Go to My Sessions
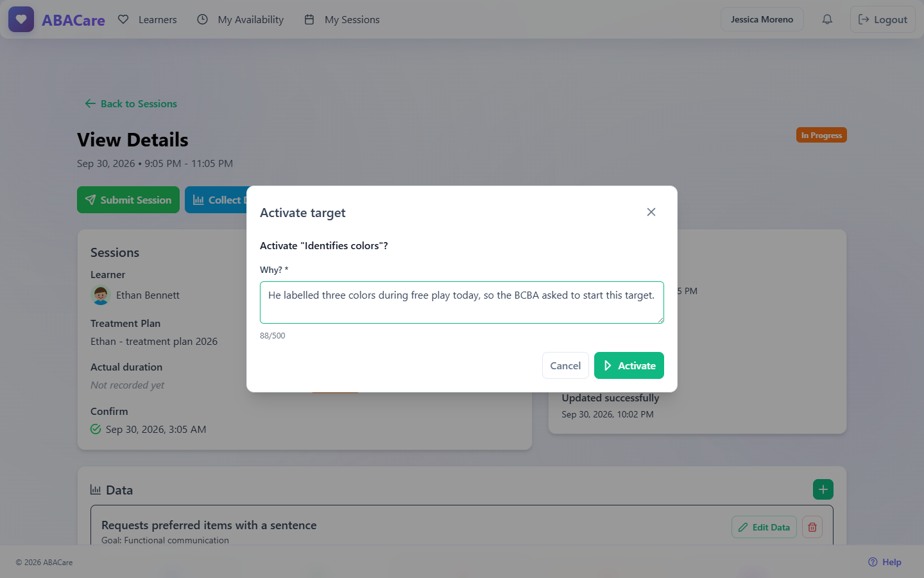 tap(342, 19)
